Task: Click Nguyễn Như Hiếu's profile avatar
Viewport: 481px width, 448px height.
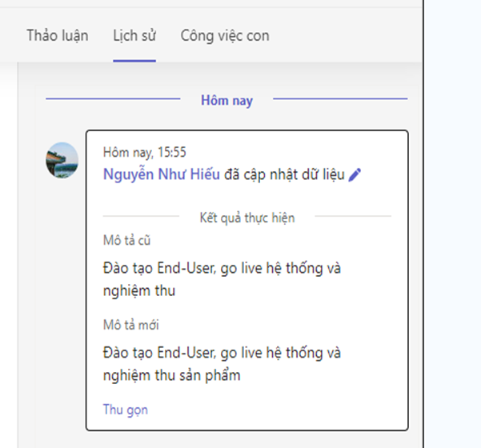Action: click(62, 161)
